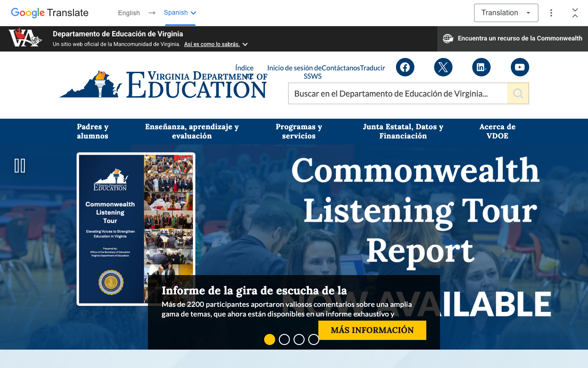
Task: Open Junta Estatal, Datos y Financiación menu
Action: pyautogui.click(x=403, y=132)
